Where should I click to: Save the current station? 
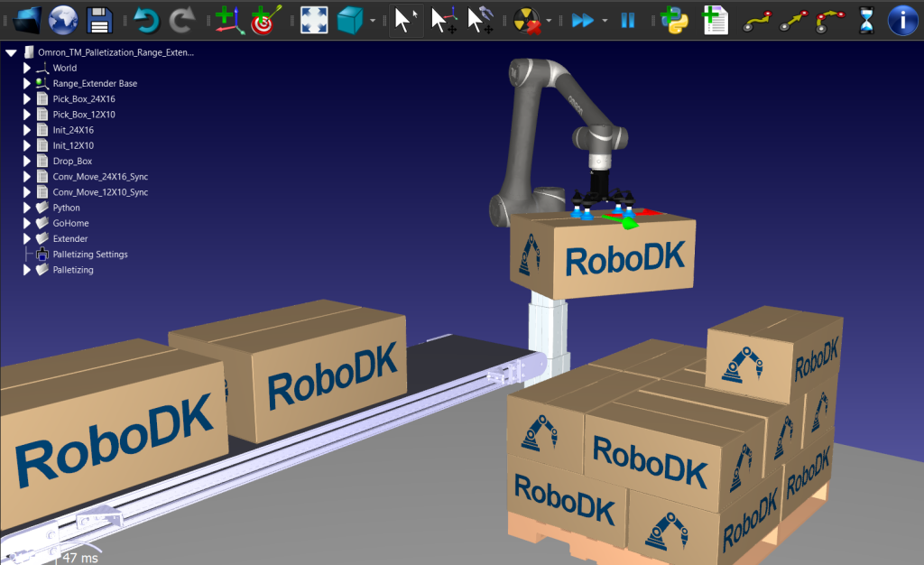98,20
